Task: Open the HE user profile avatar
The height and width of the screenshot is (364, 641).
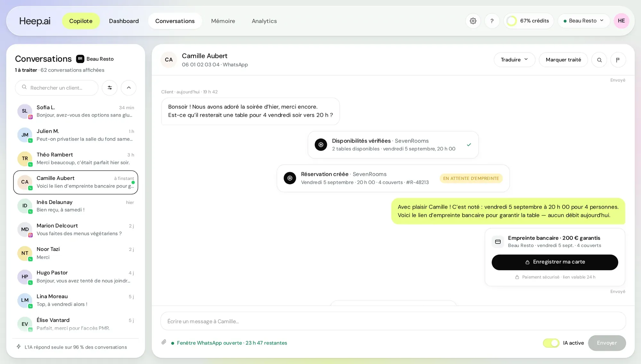Action: click(621, 21)
